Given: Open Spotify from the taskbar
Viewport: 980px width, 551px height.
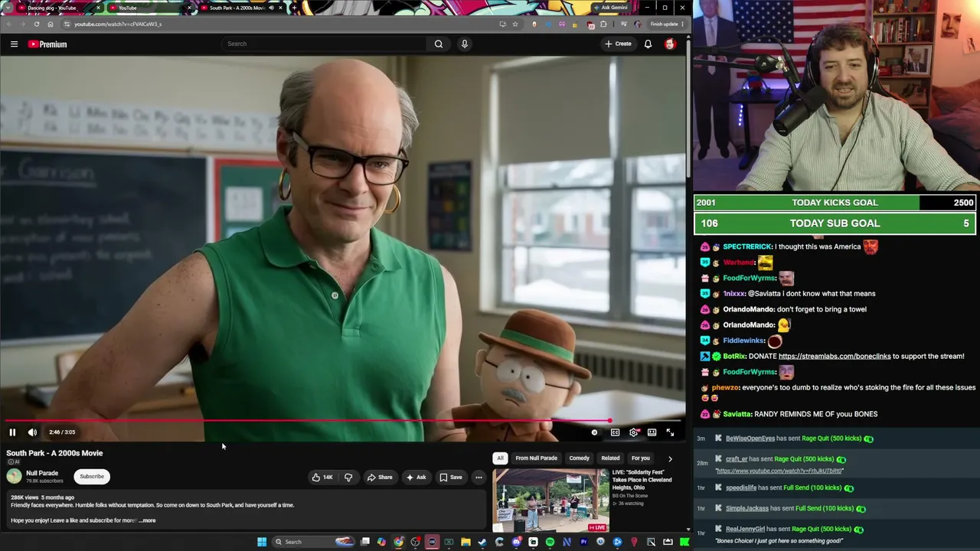Looking at the screenshot, I should pyautogui.click(x=550, y=542).
